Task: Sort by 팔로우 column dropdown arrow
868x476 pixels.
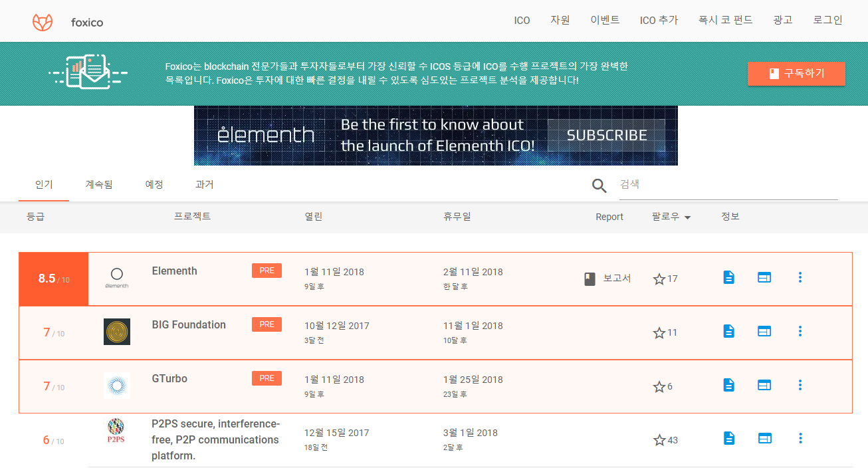Action: click(x=687, y=217)
